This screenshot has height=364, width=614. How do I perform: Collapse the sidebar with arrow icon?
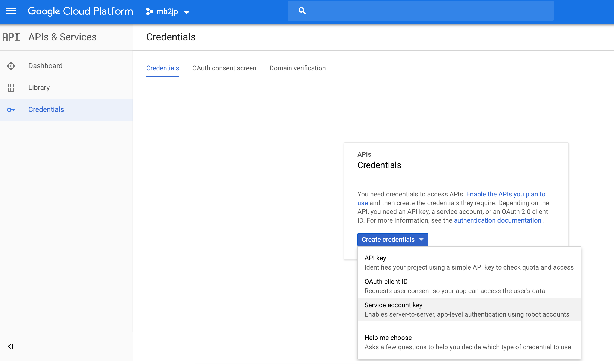(x=10, y=347)
